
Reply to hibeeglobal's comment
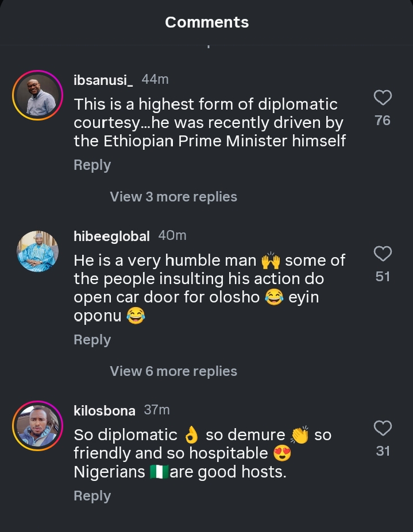coord(92,340)
